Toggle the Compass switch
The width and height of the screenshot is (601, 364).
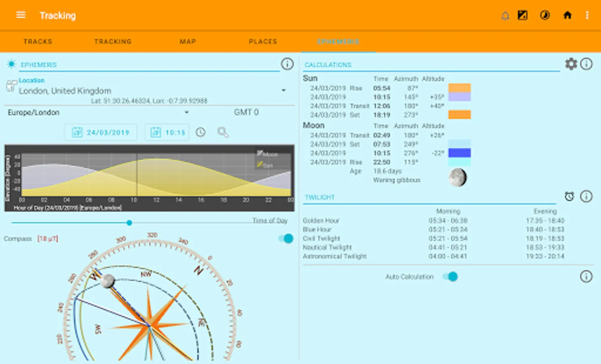coord(286,239)
